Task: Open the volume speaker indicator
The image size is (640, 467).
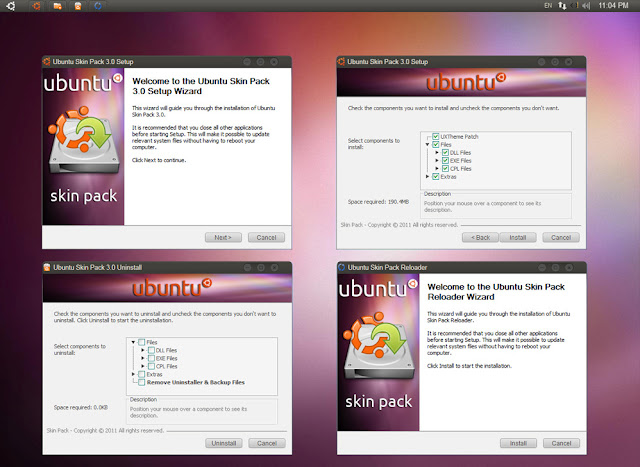Action: 586,6
